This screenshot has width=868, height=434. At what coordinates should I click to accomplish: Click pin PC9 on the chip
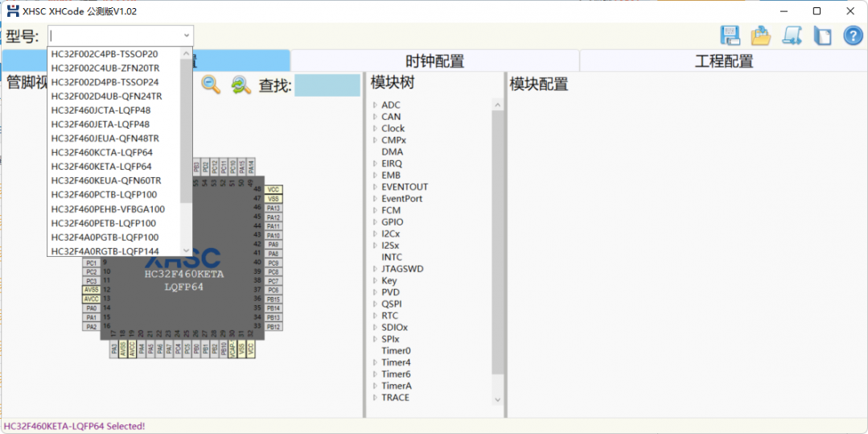(x=274, y=262)
